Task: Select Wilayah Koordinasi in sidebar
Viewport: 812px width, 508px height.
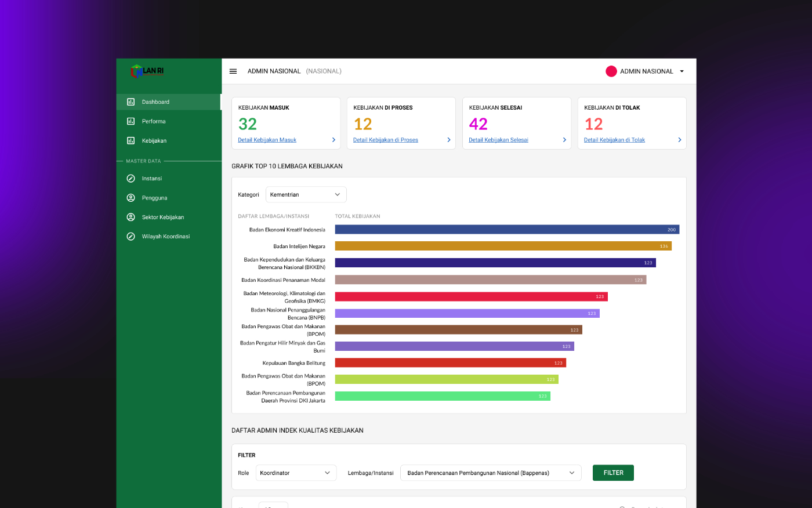Action: tap(166, 237)
